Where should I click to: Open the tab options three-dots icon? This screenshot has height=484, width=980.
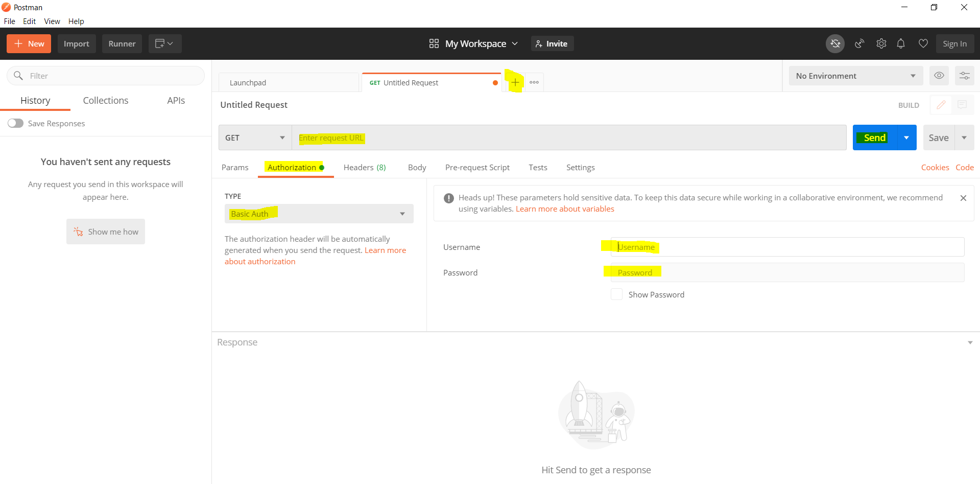click(x=534, y=82)
